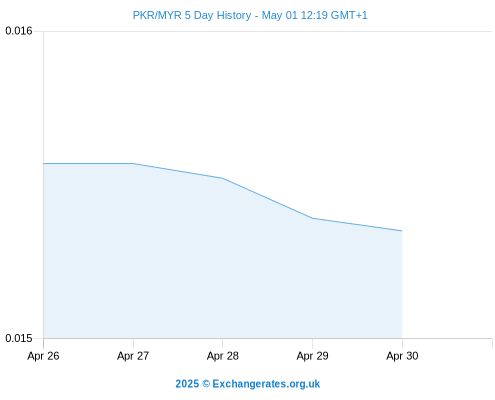Screen dimensions: 495x400
Task: Open the Exchangerates.org.uk copyright link
Action: click(x=248, y=384)
